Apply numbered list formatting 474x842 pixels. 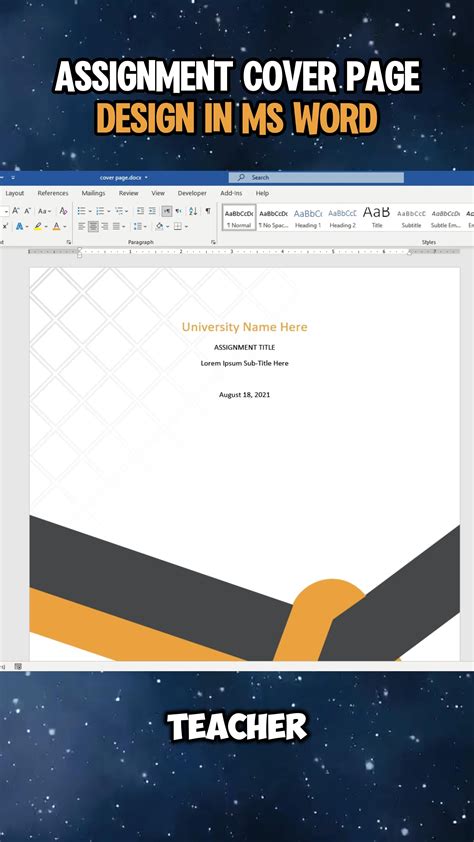(x=100, y=210)
